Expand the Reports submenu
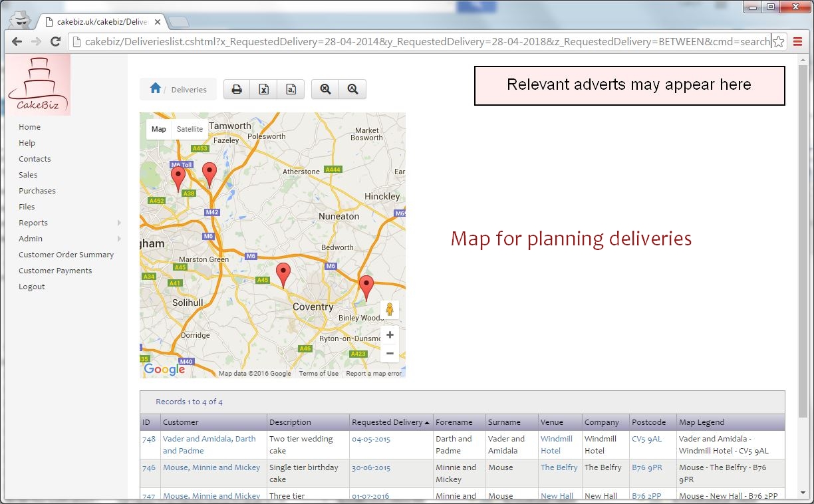This screenshot has width=814, height=504. 33,223
